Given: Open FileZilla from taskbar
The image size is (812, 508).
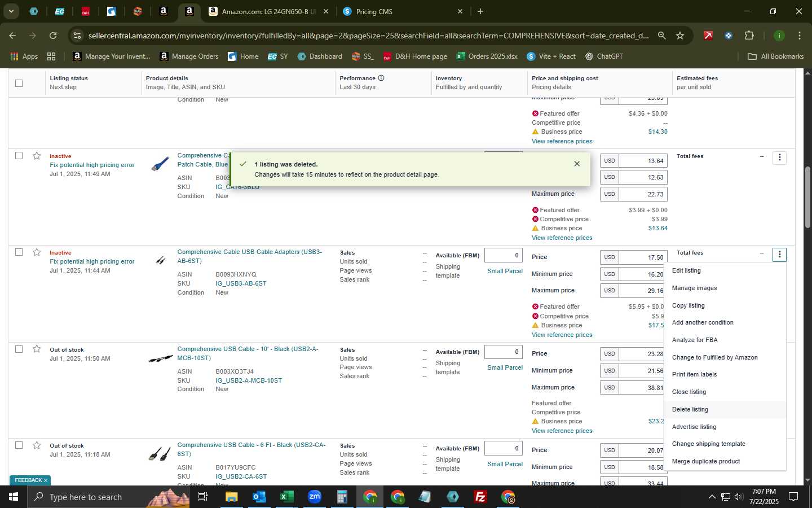Looking at the screenshot, I should (480, 497).
